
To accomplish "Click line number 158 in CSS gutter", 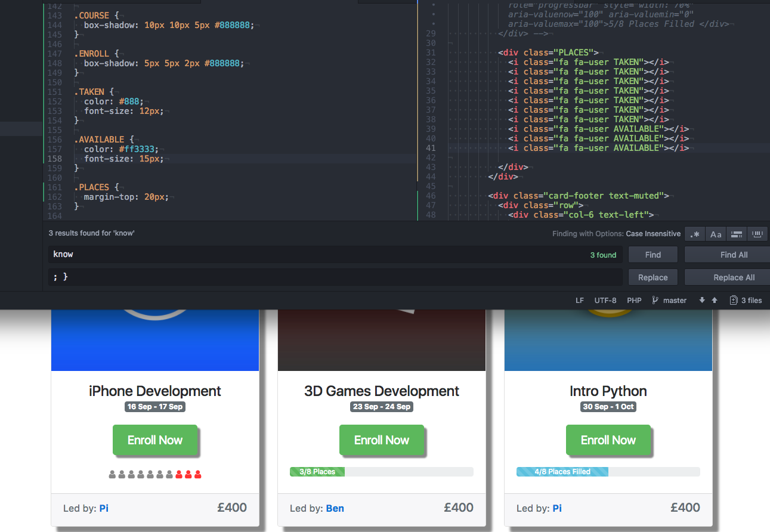I will click(55, 159).
